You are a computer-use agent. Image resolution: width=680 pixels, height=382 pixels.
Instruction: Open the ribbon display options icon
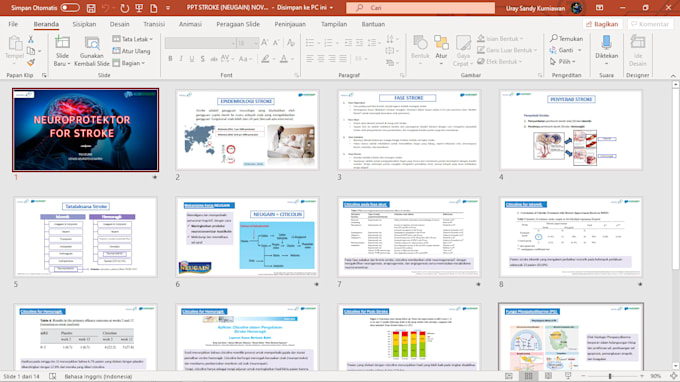(599, 8)
